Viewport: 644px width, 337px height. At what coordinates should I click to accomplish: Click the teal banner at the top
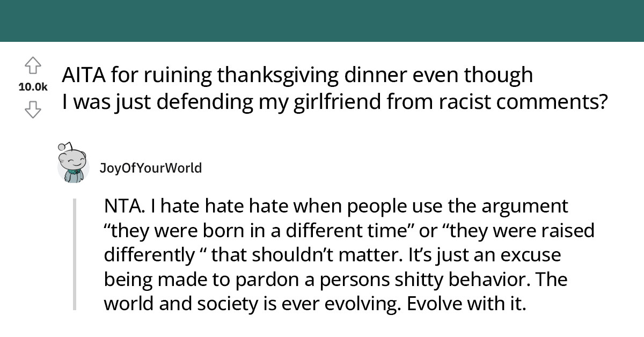(x=322, y=20)
